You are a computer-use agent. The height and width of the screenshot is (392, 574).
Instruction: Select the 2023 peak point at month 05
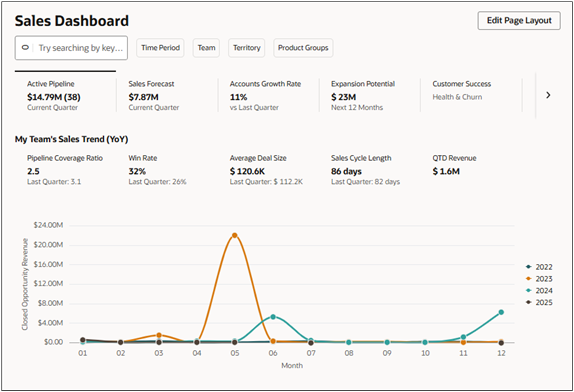[x=235, y=235]
